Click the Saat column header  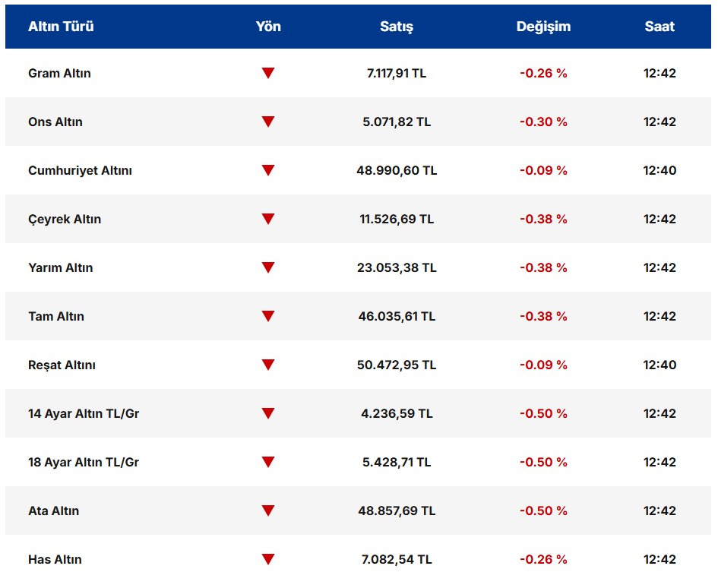click(659, 27)
